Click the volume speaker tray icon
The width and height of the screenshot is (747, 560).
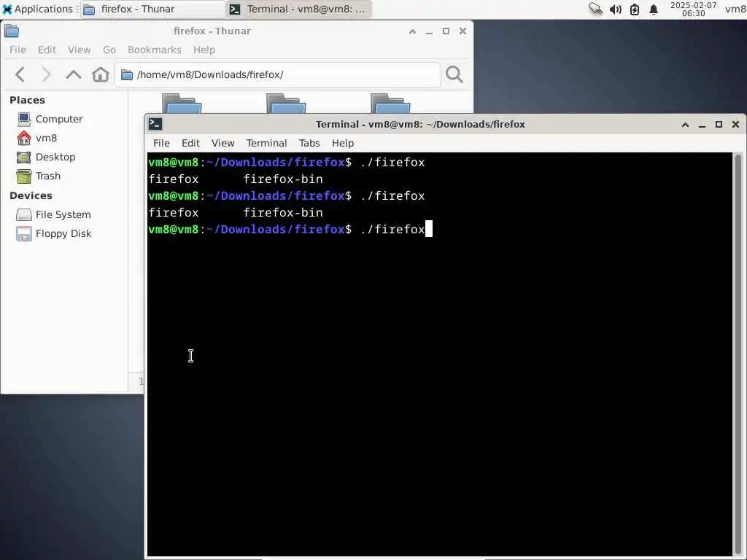616,9
